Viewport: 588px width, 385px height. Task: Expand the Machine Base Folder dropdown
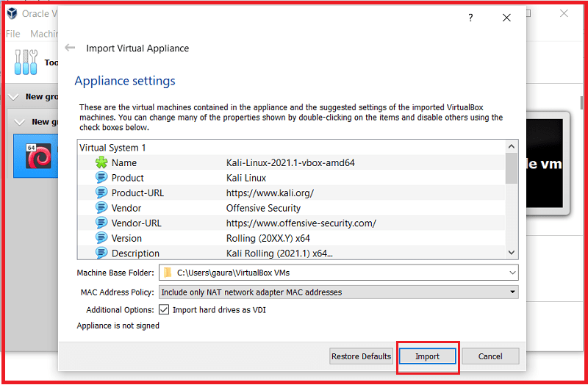512,273
